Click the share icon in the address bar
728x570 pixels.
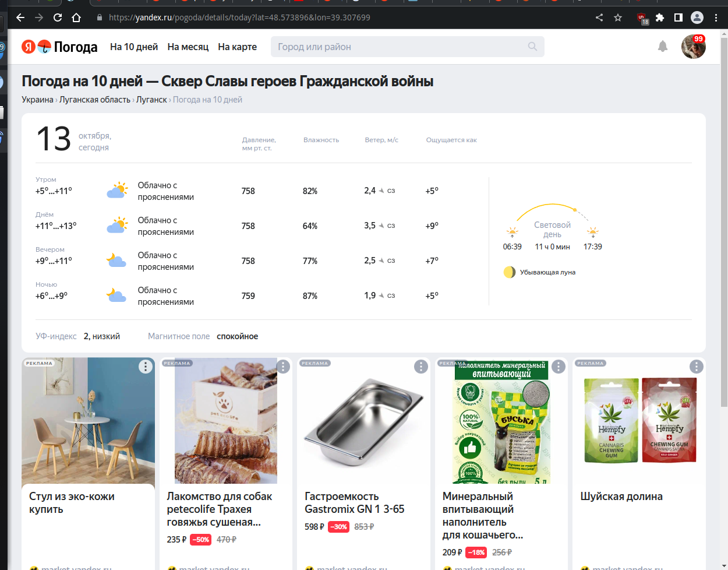[599, 18]
